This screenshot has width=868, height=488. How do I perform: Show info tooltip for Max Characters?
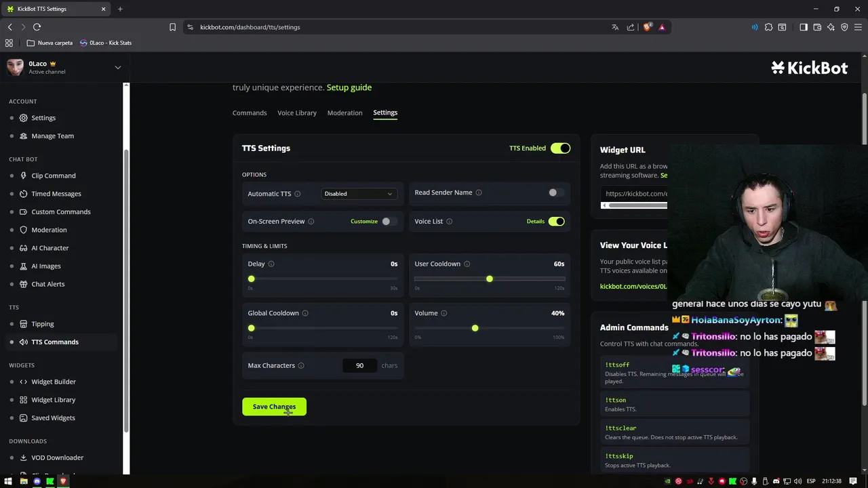tap(301, 365)
